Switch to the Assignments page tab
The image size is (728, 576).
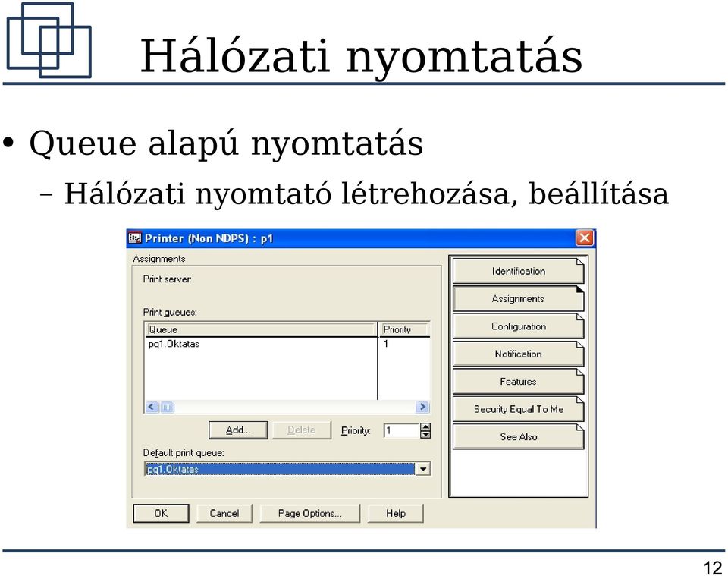518,299
